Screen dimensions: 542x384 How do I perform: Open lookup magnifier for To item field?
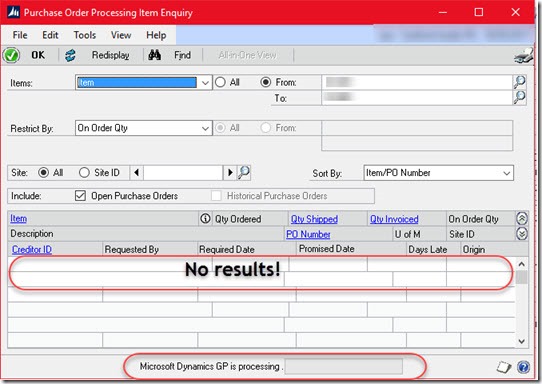coord(519,97)
